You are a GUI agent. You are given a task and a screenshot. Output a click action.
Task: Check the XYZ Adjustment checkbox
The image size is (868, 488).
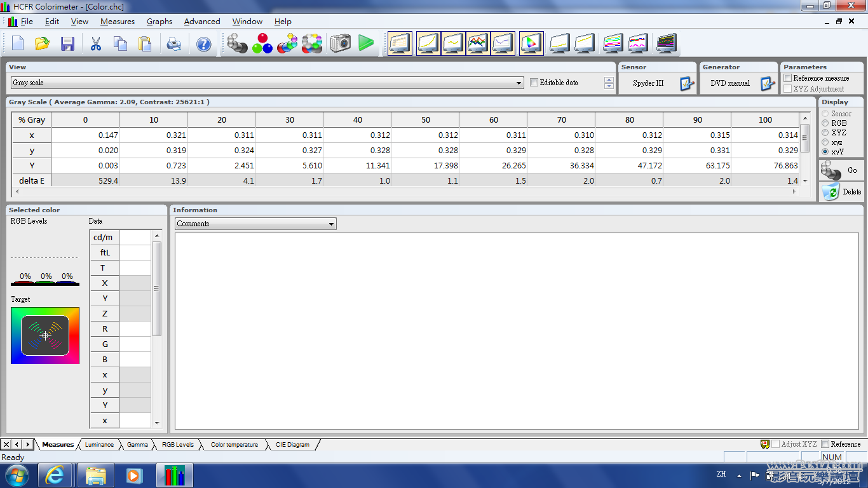788,89
